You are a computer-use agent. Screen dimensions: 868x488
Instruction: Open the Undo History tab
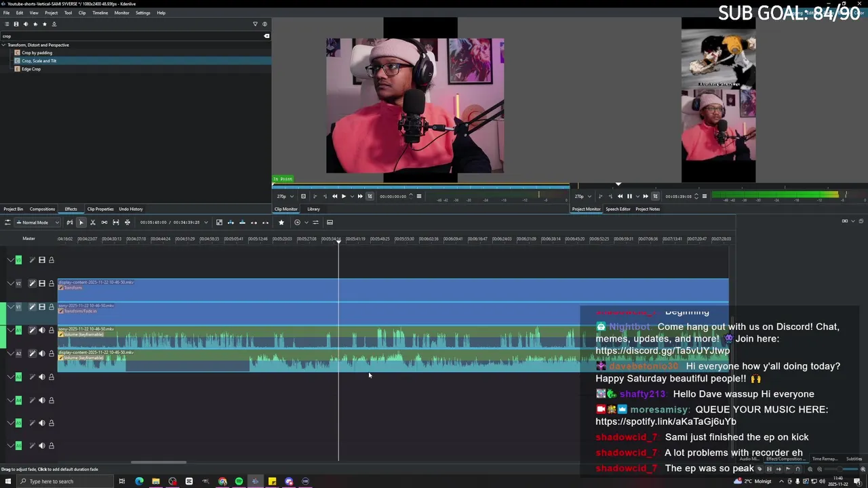tap(131, 209)
